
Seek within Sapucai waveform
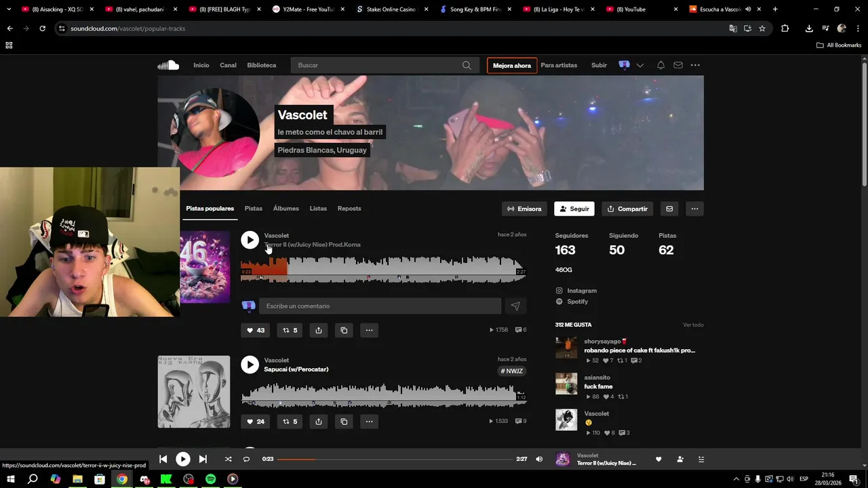(383, 395)
